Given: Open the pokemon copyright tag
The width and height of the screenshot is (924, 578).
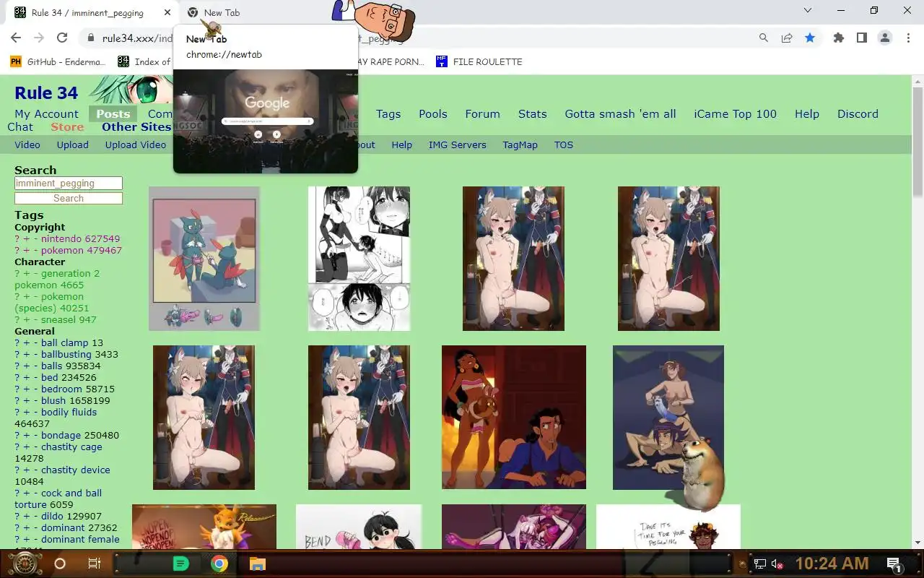Looking at the screenshot, I should tap(62, 250).
